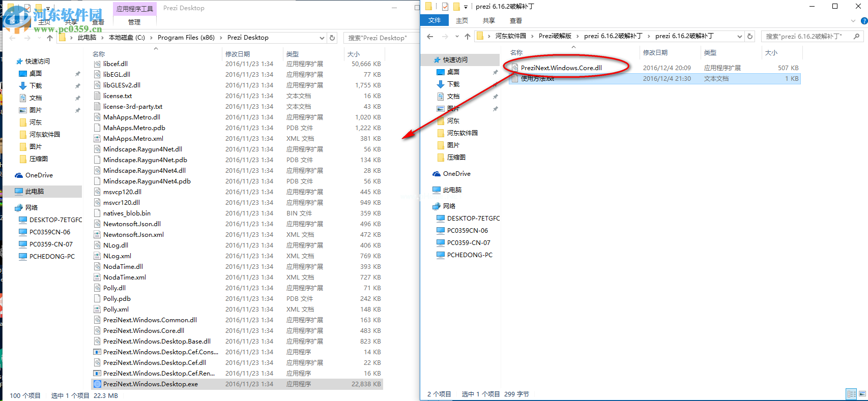Image resolution: width=868 pixels, height=401 pixels.
Task: Open 图片 quick access with pin in left sidebar
Action: pyautogui.click(x=35, y=110)
